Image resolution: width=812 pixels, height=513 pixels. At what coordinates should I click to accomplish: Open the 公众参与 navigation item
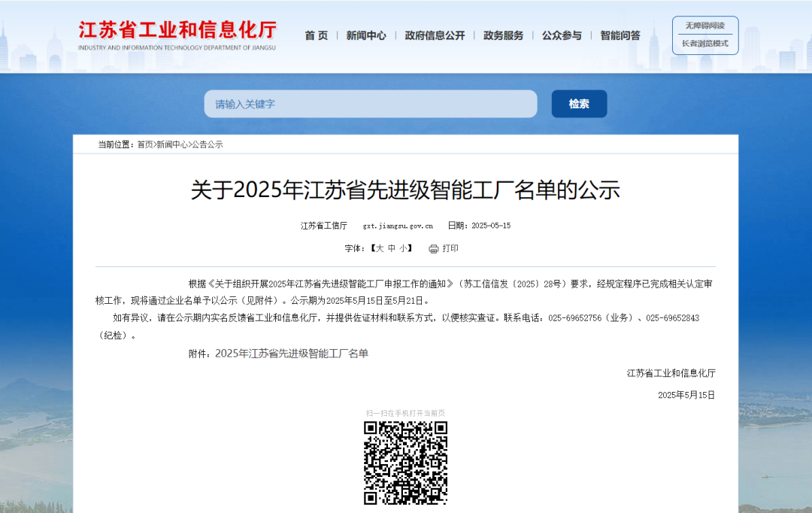[562, 35]
